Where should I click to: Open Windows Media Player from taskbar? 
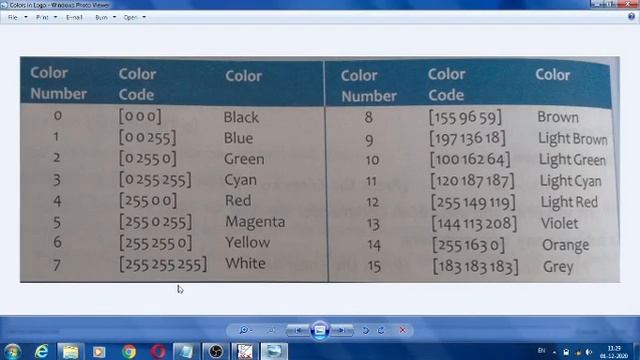(99, 351)
